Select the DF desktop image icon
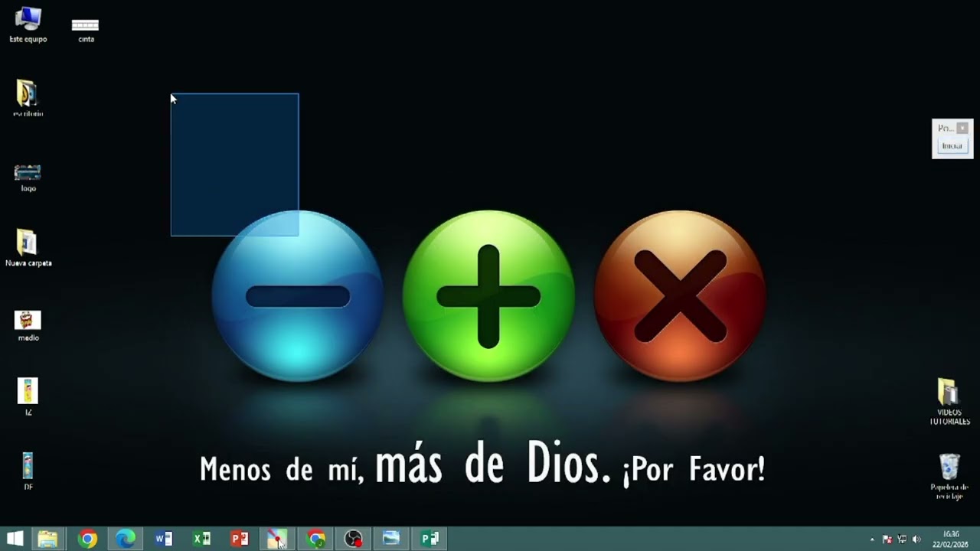 click(28, 471)
